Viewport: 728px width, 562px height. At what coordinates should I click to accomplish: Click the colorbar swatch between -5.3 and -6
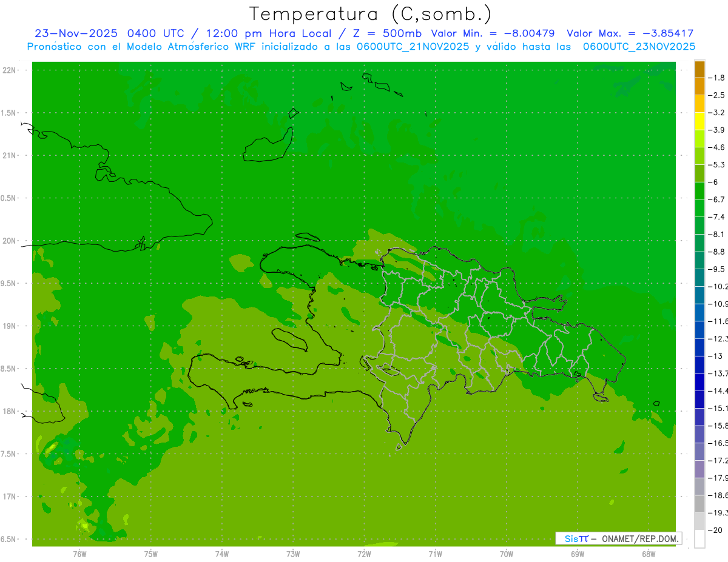(699, 173)
